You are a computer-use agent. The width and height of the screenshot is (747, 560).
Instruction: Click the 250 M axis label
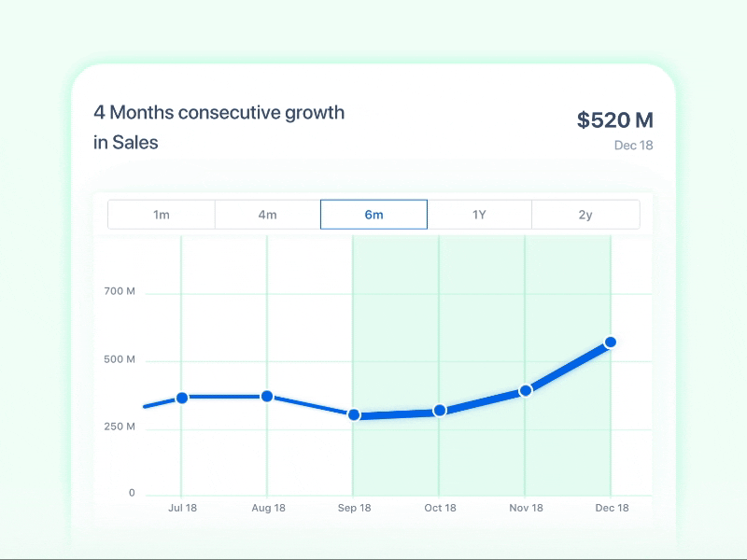point(120,428)
